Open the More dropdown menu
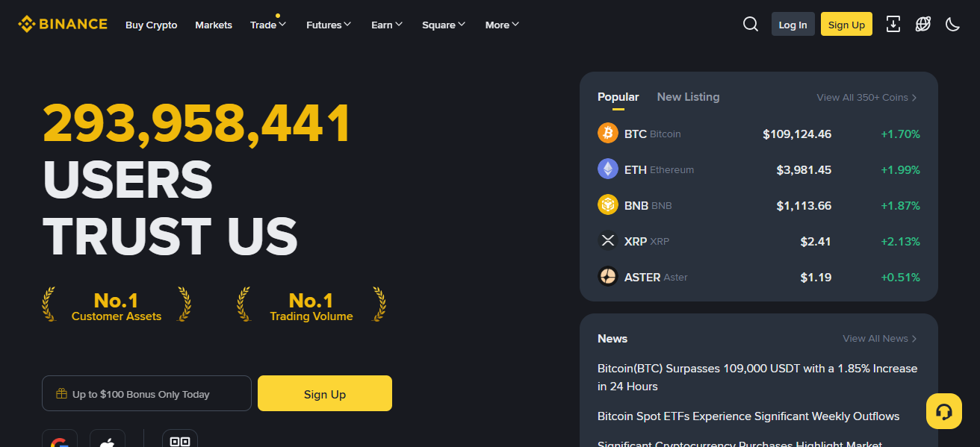The height and width of the screenshot is (447, 980). [502, 25]
